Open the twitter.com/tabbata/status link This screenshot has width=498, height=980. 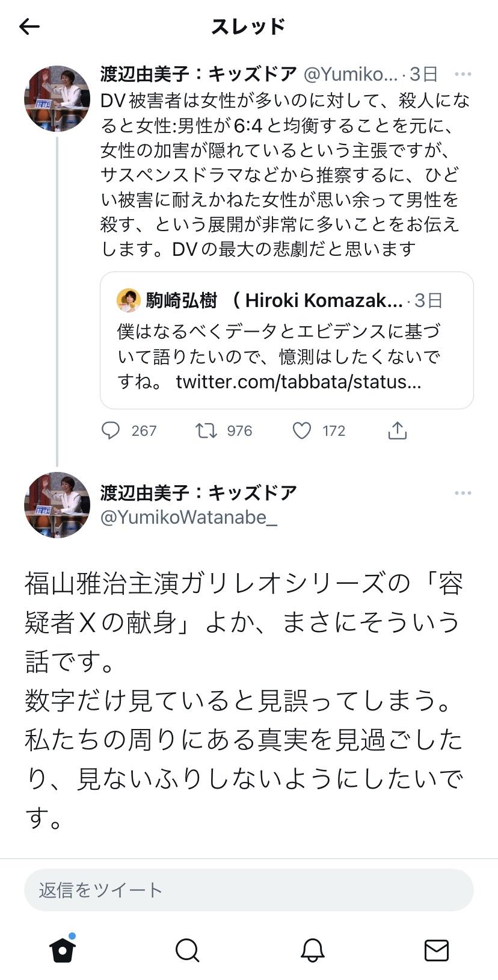(x=298, y=382)
